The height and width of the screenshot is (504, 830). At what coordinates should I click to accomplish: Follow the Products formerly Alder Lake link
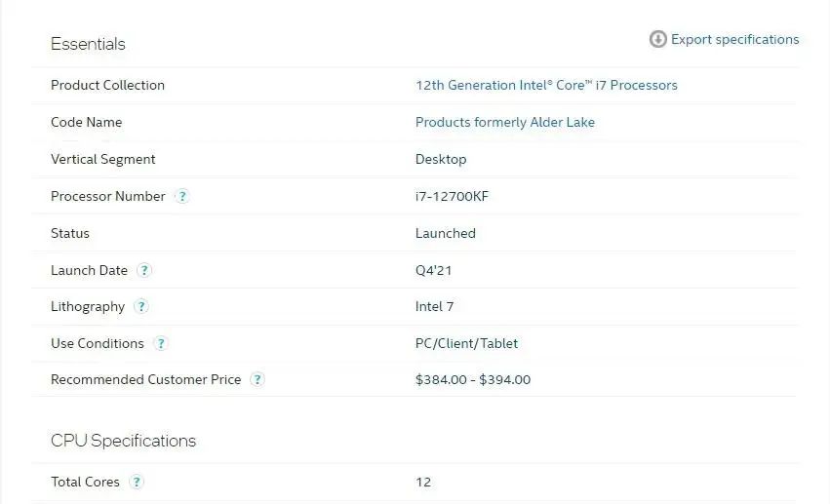coord(504,122)
